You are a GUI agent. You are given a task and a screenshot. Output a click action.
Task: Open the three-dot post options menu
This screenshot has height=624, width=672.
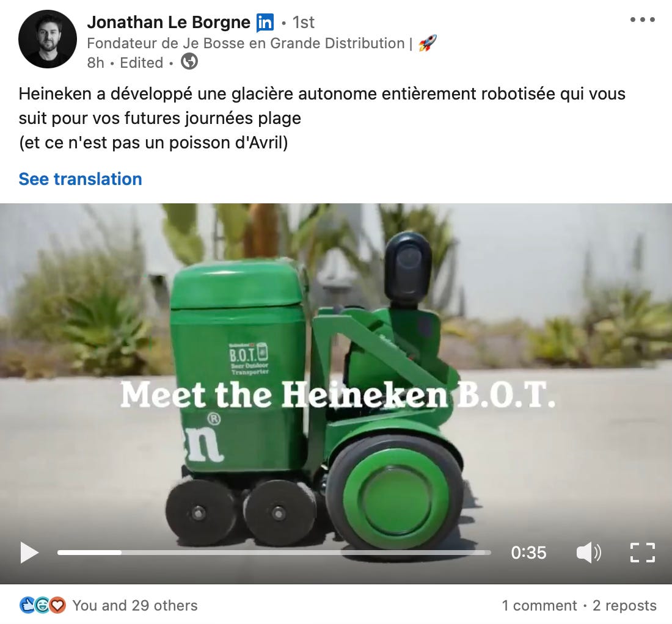(643, 20)
